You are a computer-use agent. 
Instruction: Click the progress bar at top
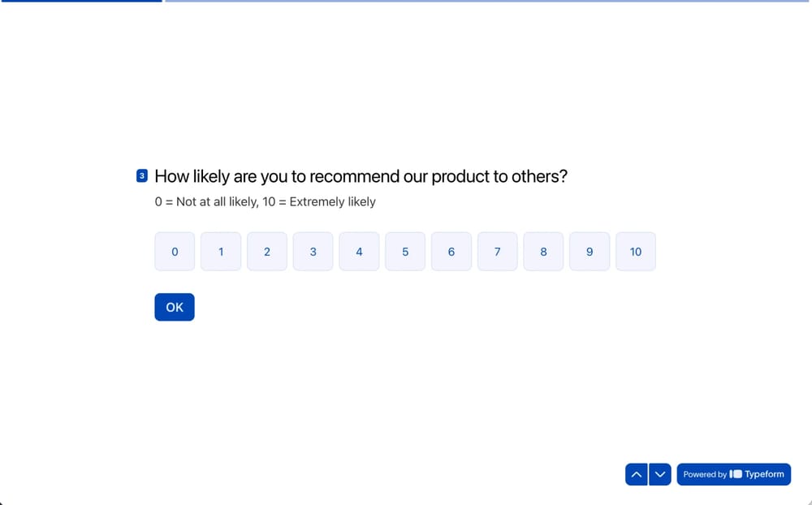click(406, 2)
